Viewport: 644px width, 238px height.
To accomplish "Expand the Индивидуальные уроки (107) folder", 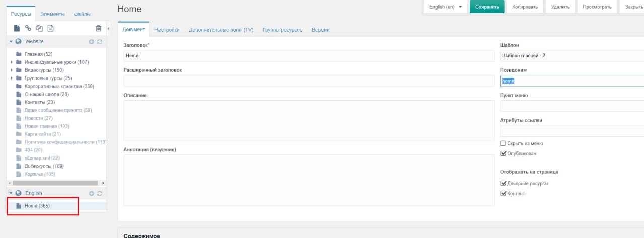I will (12, 62).
